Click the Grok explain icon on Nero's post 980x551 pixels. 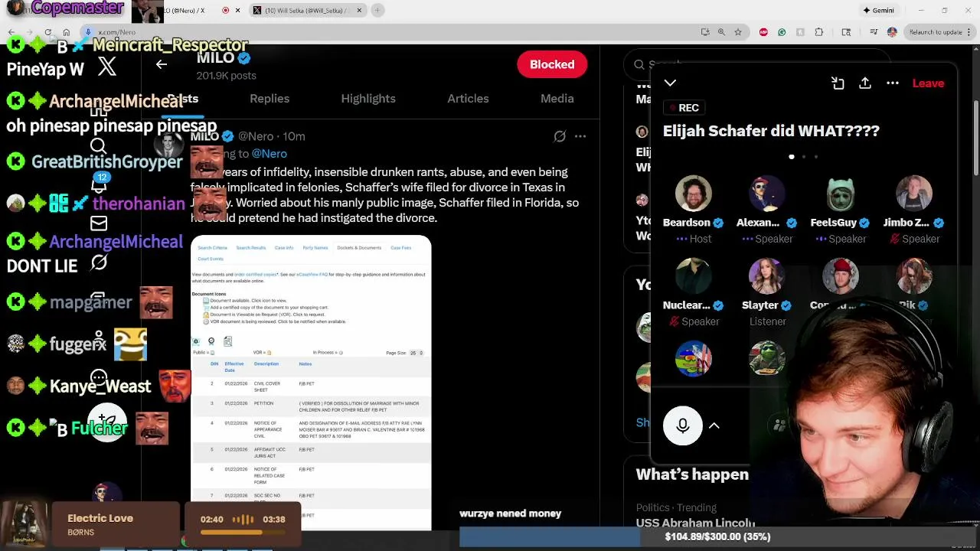coord(560,136)
